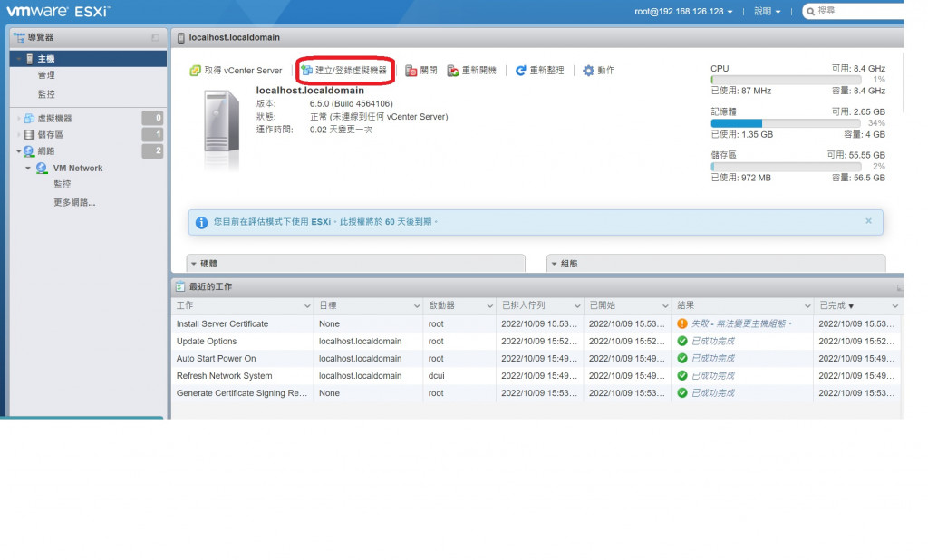Open the 工作 column dropdown arrow
Screen dimensions: 928x560
307,306
